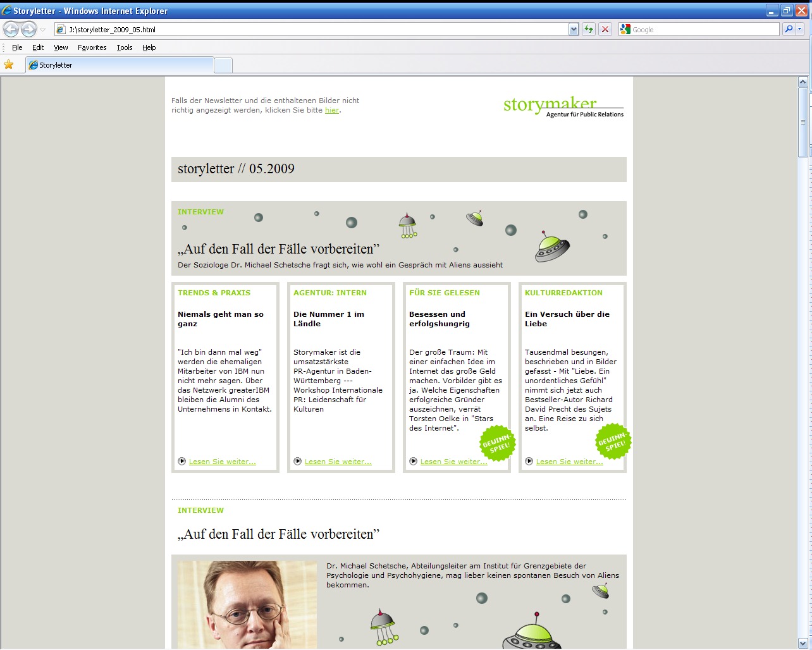Open Favorites star icon
Screen dimensions: 812x650
[x=9, y=64]
